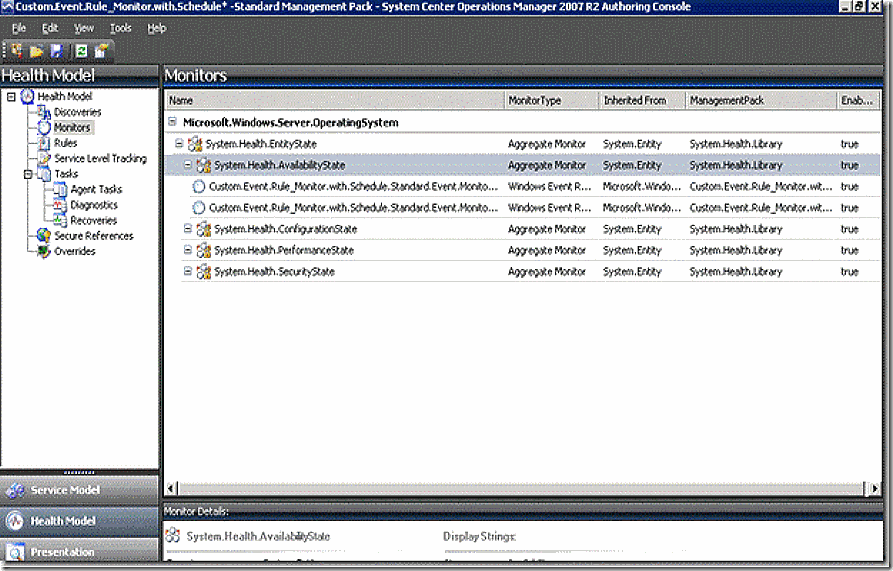Switch to the Health Model pane button
This screenshot has width=893, height=571.
[79, 521]
